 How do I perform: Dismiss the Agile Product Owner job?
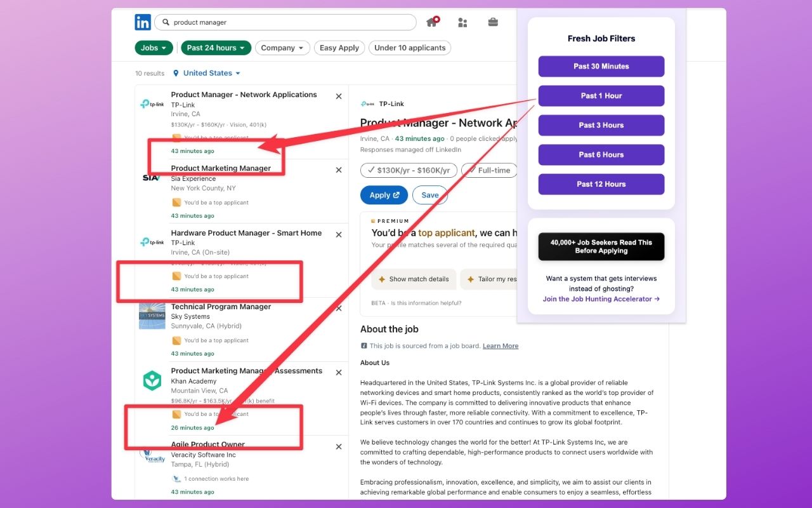339,447
